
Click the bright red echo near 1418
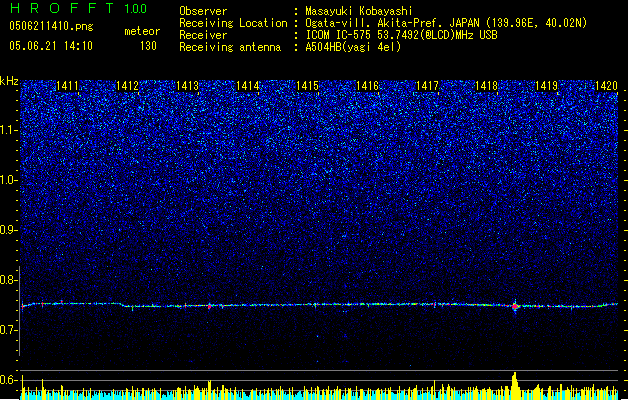click(515, 306)
